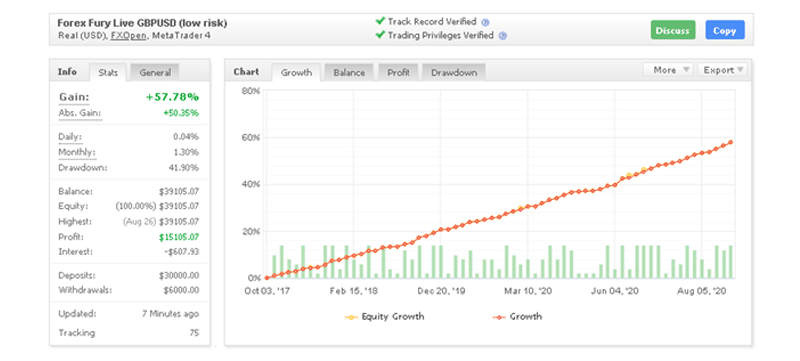
Task: Switch to the Balance chart tab
Action: point(349,72)
